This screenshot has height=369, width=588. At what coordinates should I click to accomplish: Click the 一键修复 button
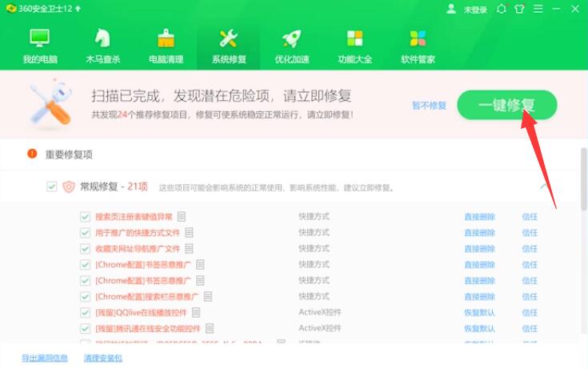[x=506, y=105]
